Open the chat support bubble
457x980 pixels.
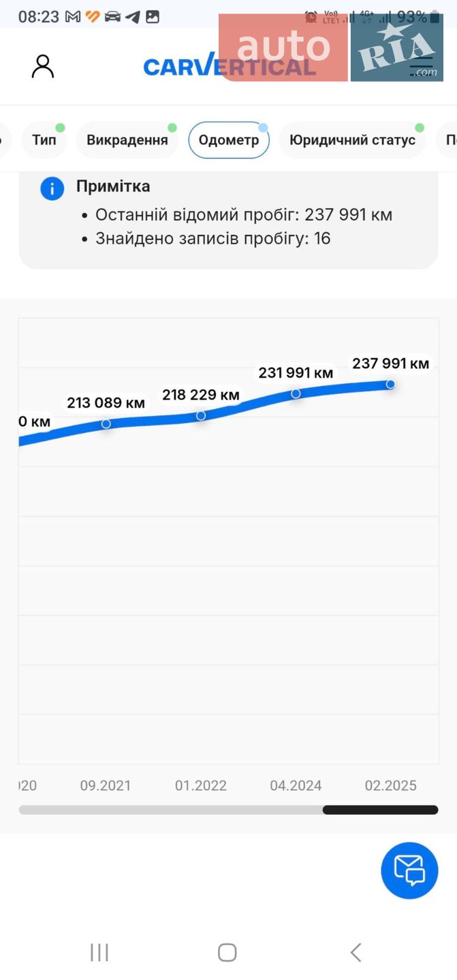[409, 870]
